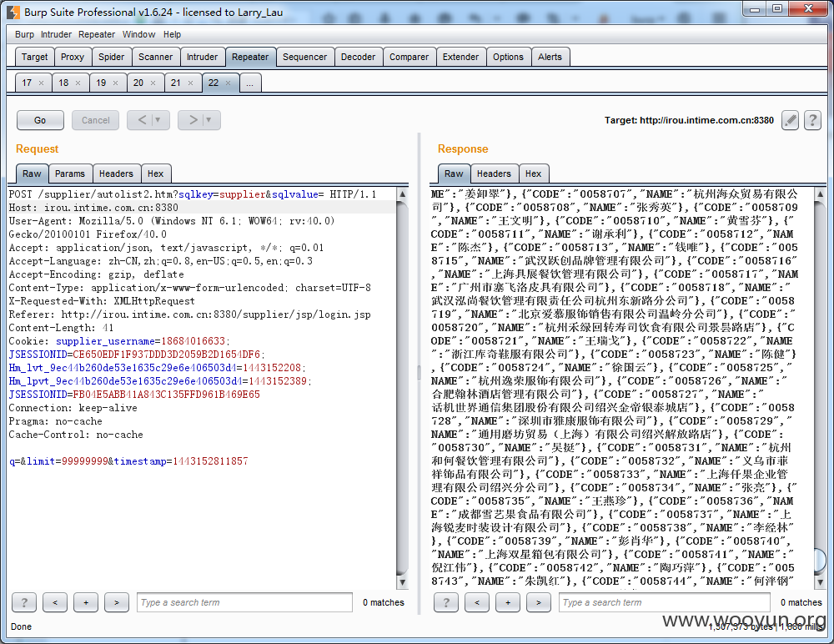Click response scrollbar up arrow
This screenshot has height=644, width=834.
pos(820,194)
